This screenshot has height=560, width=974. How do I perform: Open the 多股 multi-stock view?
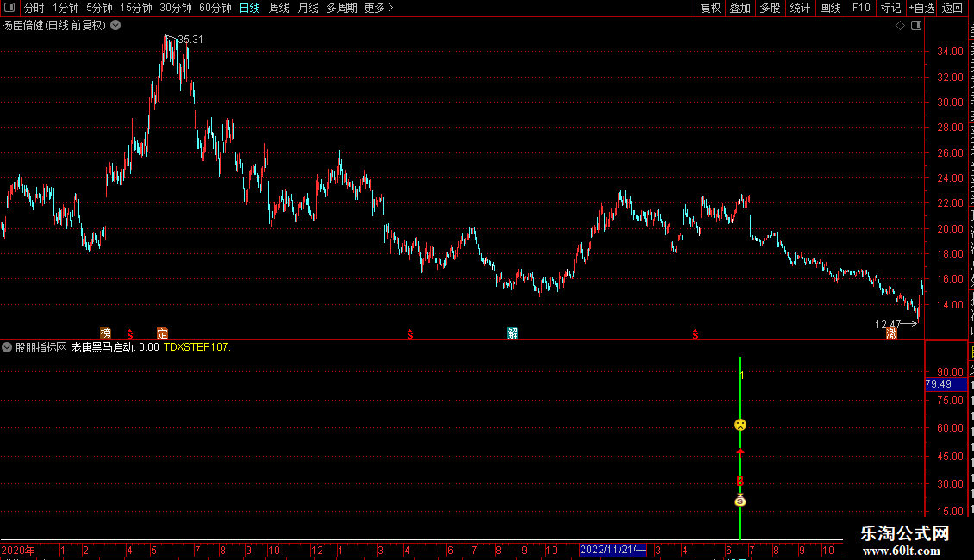pyautogui.click(x=770, y=8)
